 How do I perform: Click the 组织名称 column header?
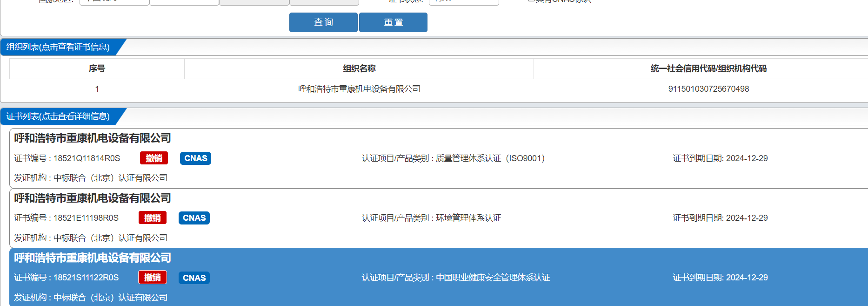click(359, 68)
